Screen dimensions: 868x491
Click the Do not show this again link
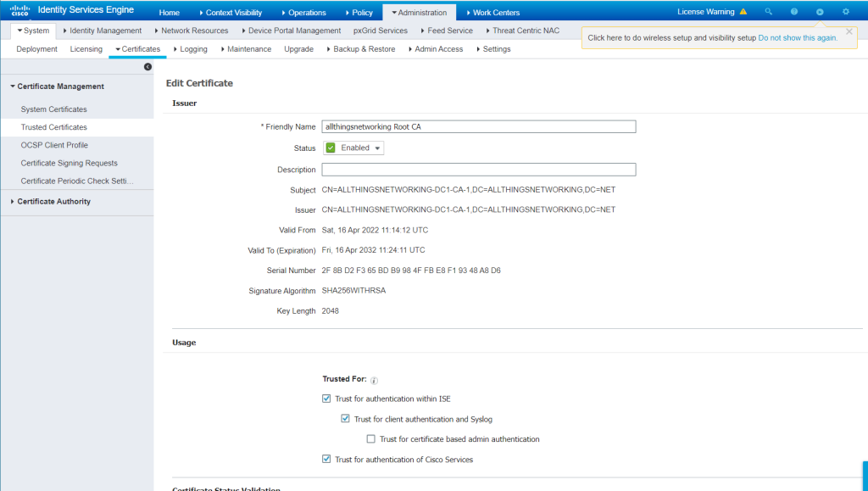(798, 37)
